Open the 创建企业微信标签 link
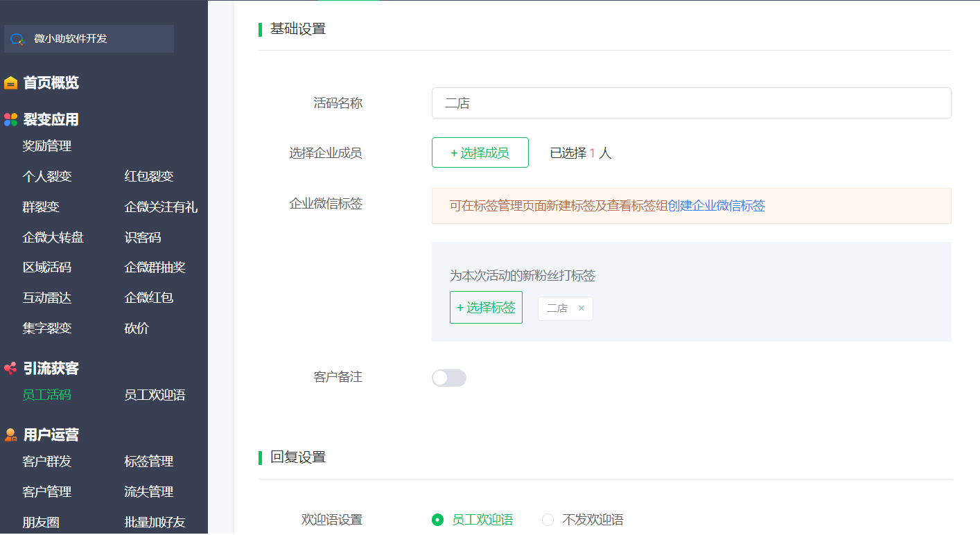This screenshot has height=535, width=980. click(716, 206)
